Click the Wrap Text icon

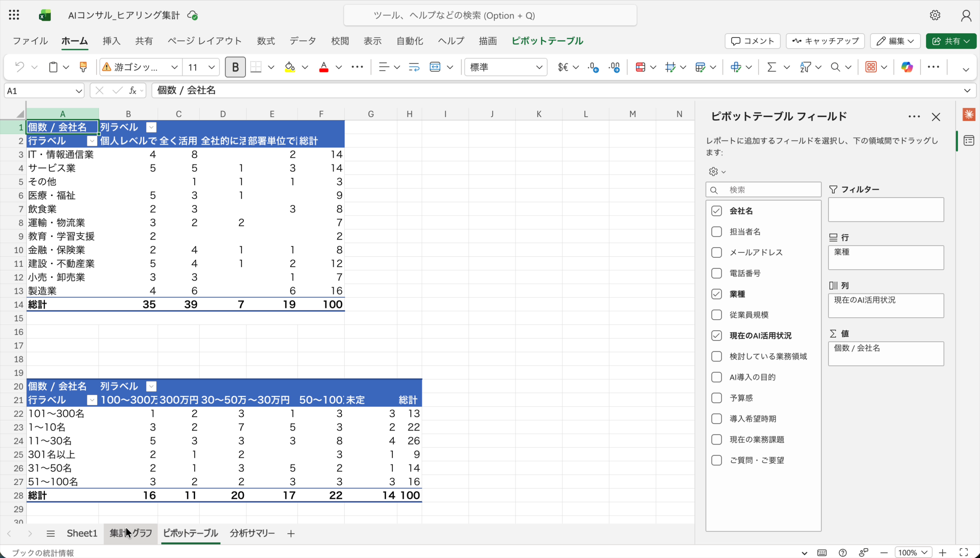coord(414,67)
